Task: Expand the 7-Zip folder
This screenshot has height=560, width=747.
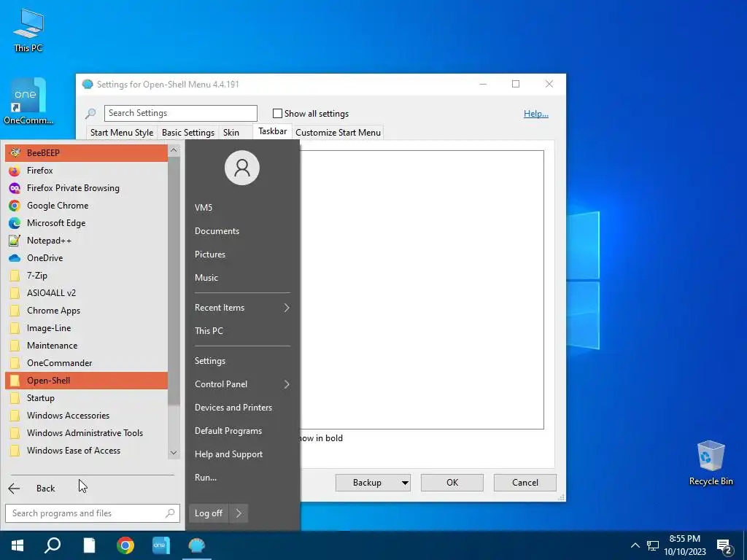Action: pyautogui.click(x=86, y=276)
